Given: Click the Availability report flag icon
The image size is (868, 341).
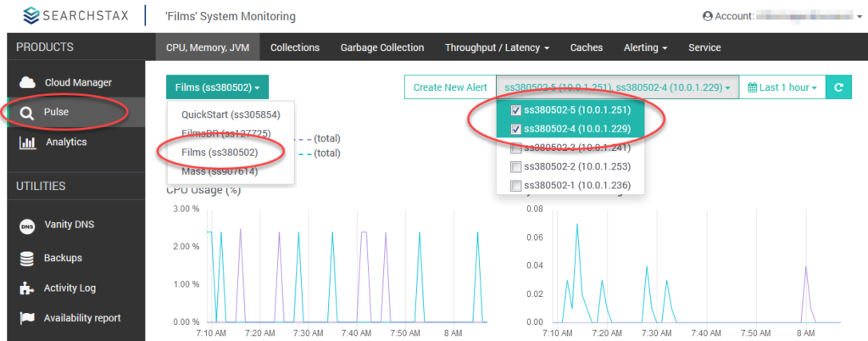Looking at the screenshot, I should coord(27,318).
